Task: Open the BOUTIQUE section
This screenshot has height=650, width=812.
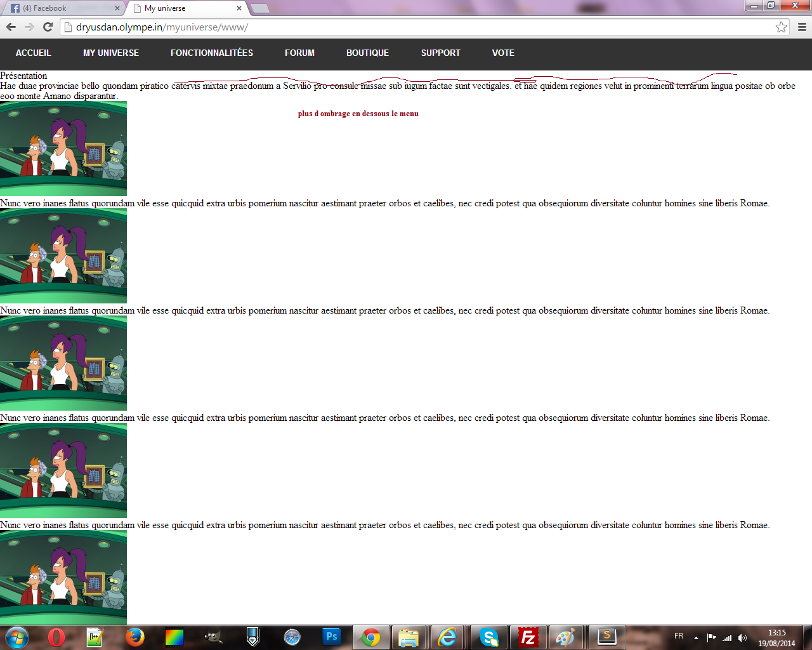Action: (367, 53)
